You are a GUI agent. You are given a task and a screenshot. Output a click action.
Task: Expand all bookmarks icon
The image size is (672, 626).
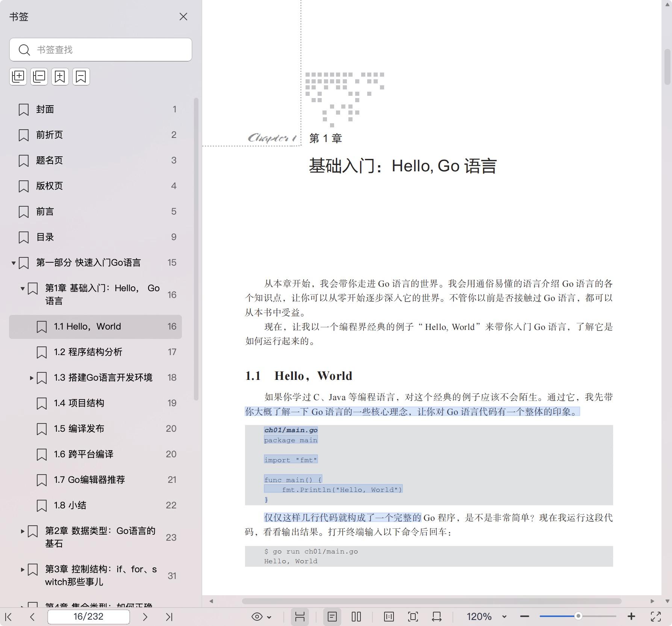tap(18, 77)
